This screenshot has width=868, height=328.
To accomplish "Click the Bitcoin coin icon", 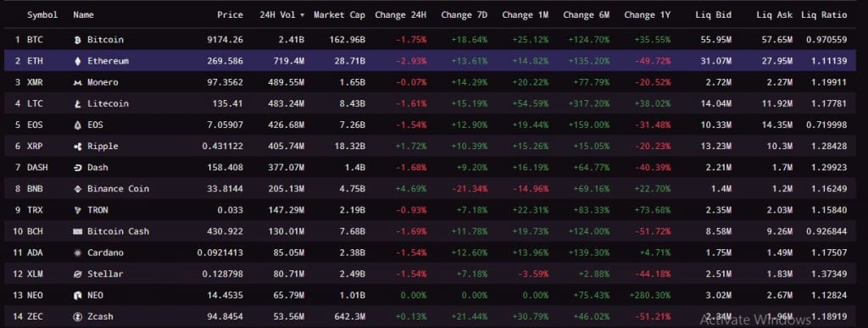I will tap(77, 40).
